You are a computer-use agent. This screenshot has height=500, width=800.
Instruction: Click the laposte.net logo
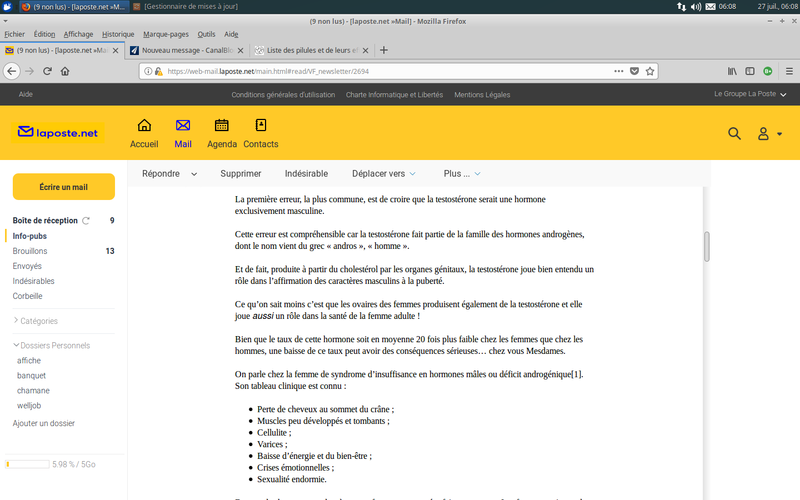[x=58, y=133]
